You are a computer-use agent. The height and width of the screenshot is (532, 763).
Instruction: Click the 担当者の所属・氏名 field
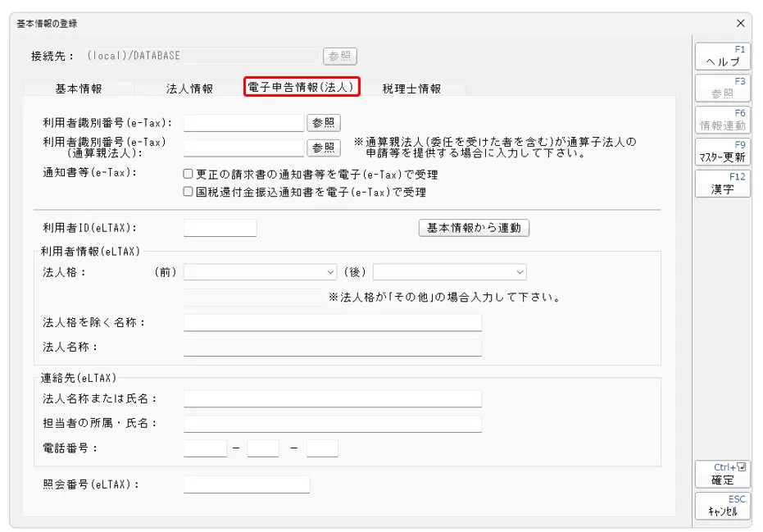(333, 424)
